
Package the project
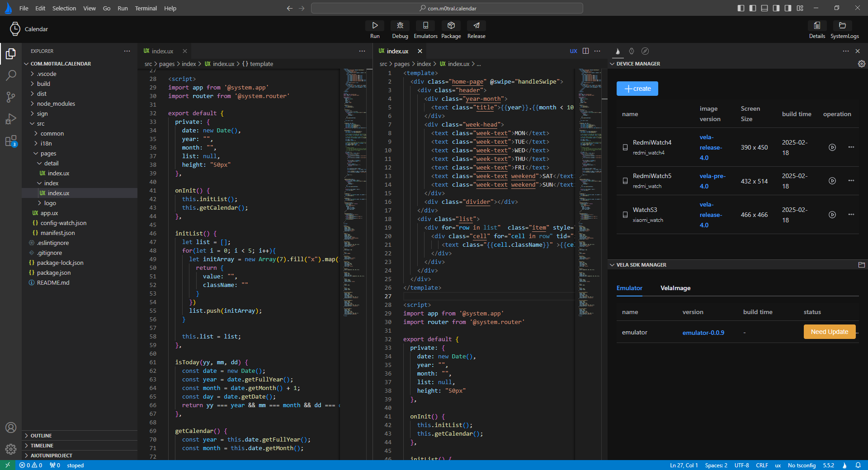click(x=451, y=29)
